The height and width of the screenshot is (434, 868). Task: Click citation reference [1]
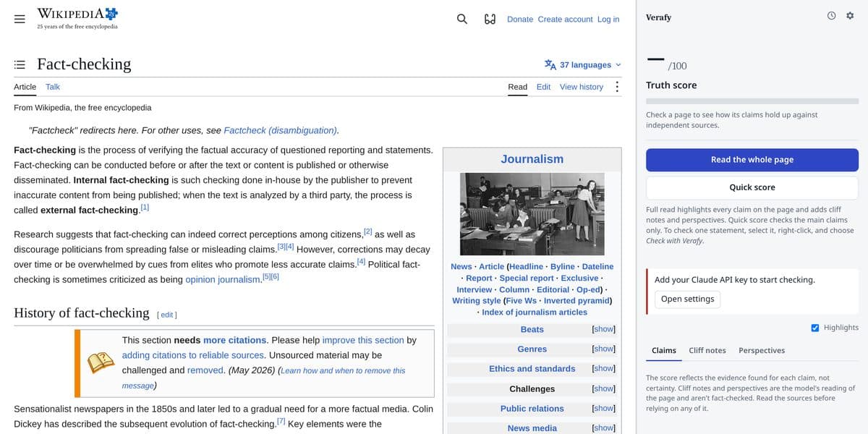point(145,208)
